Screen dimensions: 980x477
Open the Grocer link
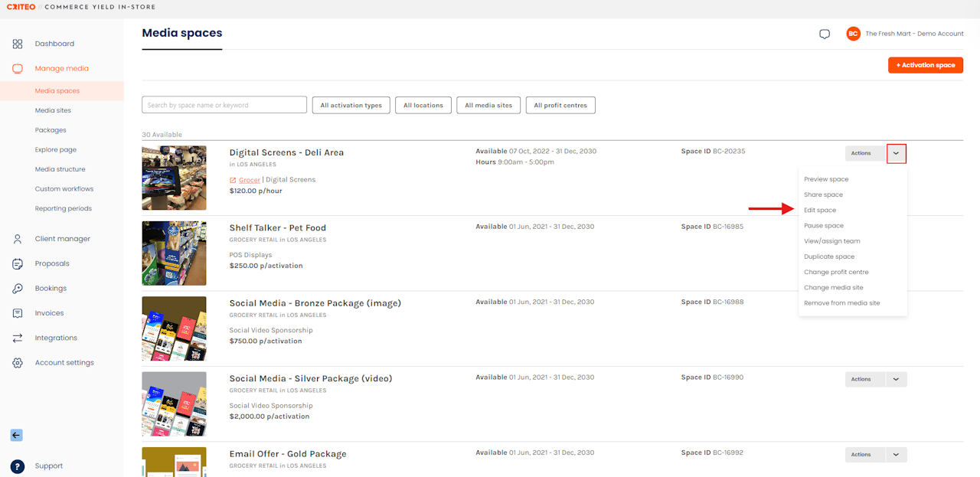[250, 180]
